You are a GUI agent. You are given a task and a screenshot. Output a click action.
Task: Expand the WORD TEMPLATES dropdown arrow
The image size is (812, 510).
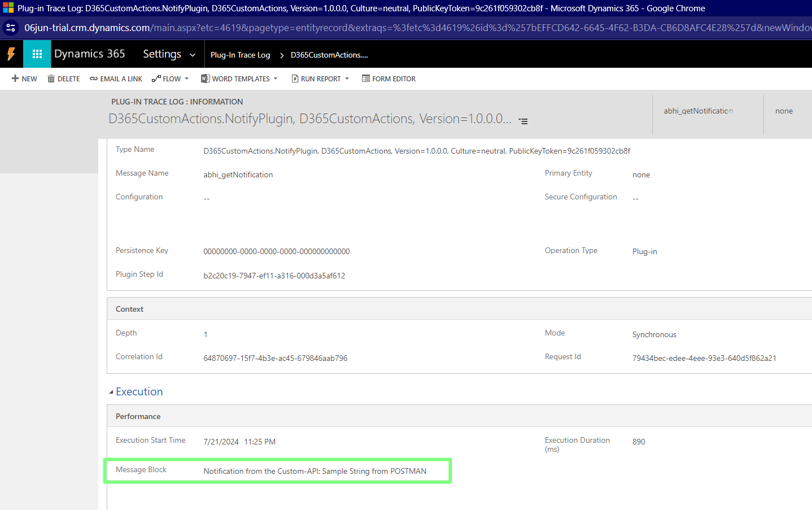click(276, 79)
